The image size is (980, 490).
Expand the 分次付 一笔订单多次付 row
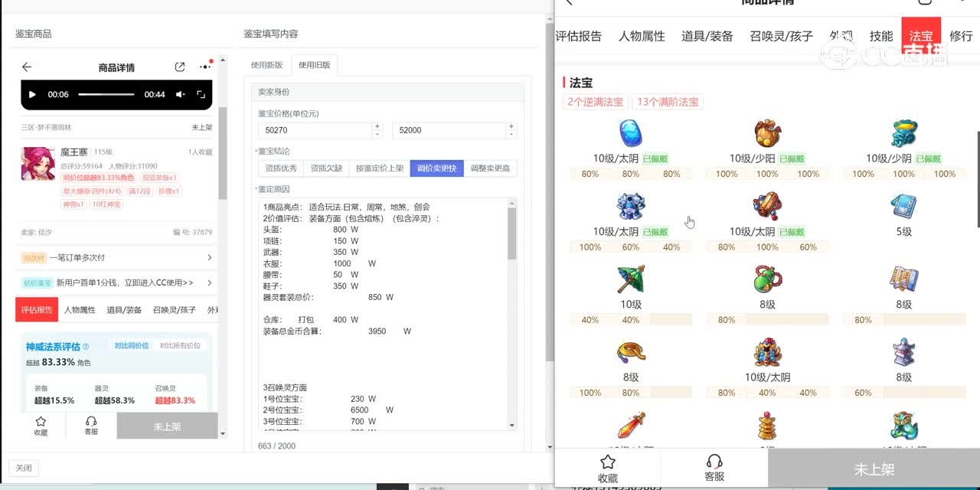tap(116, 258)
